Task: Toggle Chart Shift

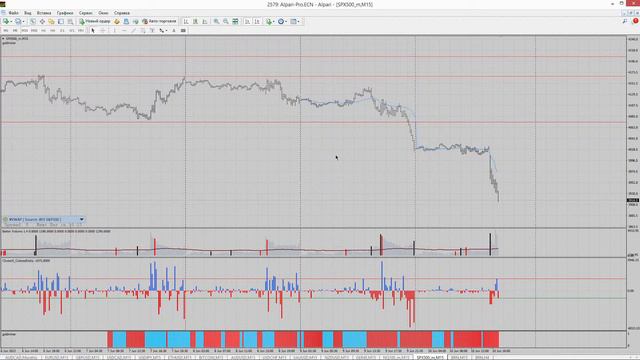Action: pyautogui.click(x=257, y=21)
